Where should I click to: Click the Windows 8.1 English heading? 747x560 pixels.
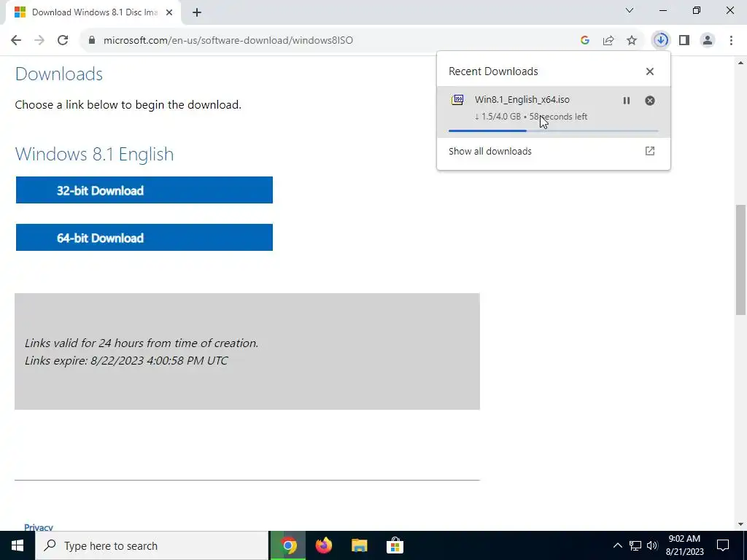coord(94,155)
